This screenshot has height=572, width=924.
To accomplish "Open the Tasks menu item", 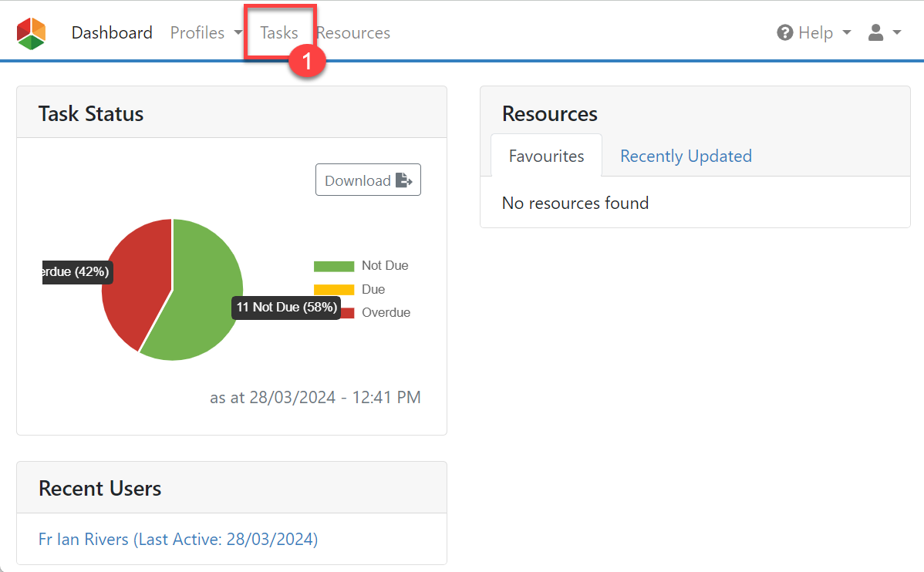I will pyautogui.click(x=278, y=33).
